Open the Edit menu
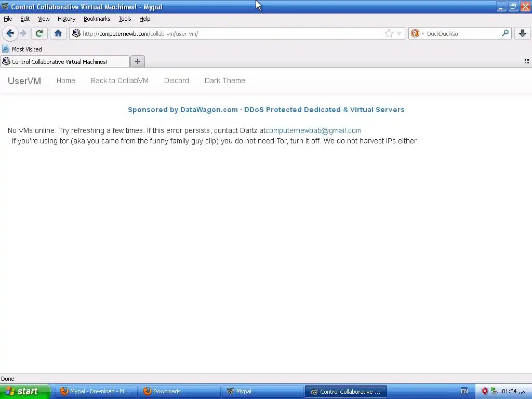This screenshot has width=532, height=399. tap(25, 19)
